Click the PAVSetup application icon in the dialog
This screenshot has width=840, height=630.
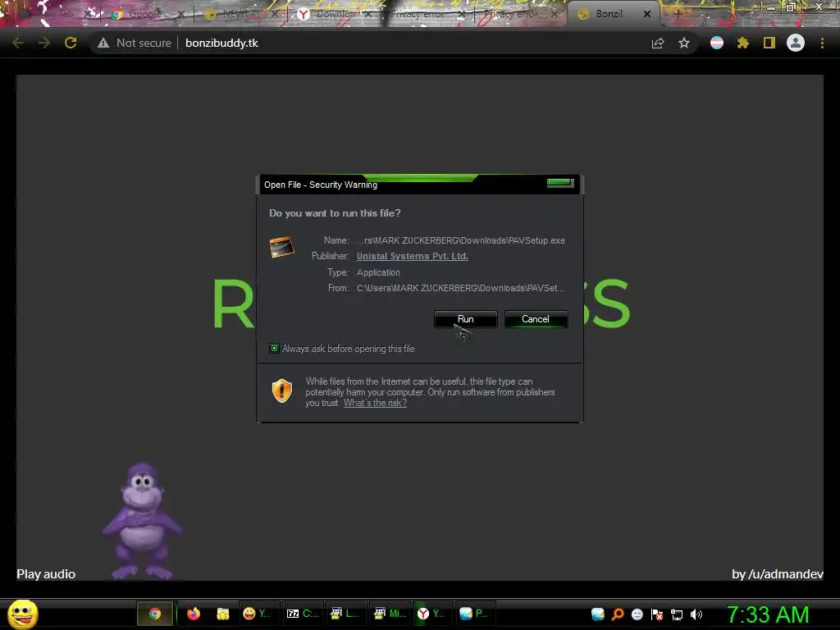pyautogui.click(x=282, y=248)
